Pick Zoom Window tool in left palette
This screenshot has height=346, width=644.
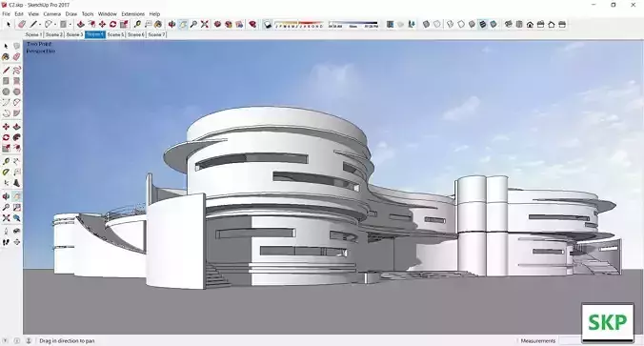[x=17, y=207]
